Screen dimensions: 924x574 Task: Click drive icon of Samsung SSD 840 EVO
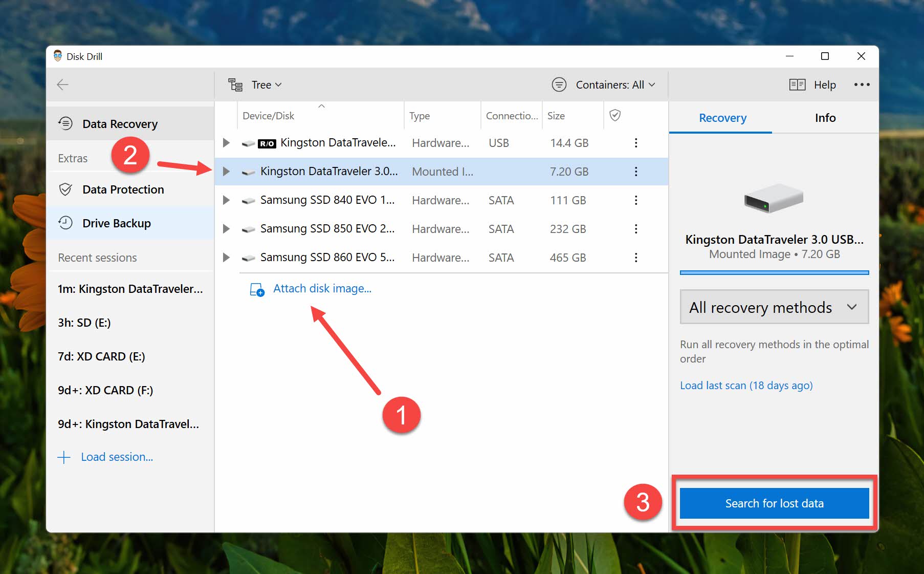249,201
